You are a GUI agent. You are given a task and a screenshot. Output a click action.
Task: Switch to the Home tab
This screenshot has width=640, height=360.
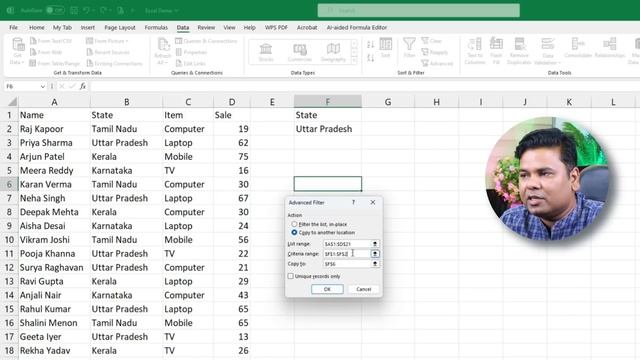click(37, 27)
